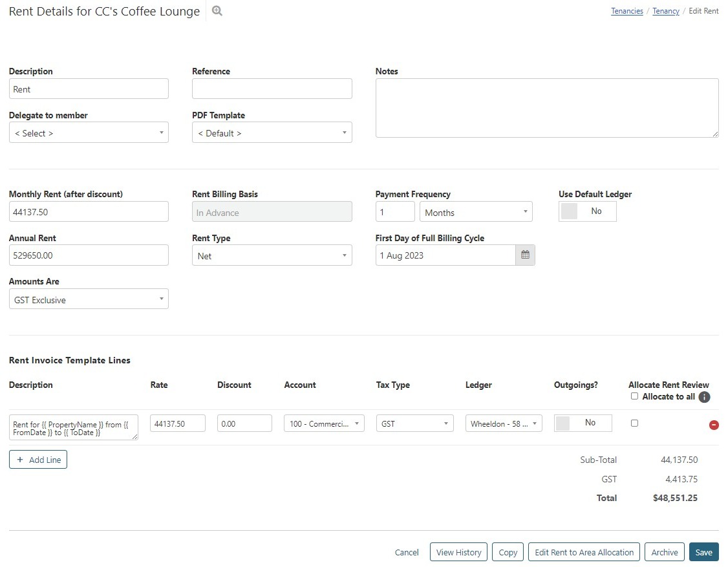Change the Amounts Are GST dropdown

(x=89, y=300)
